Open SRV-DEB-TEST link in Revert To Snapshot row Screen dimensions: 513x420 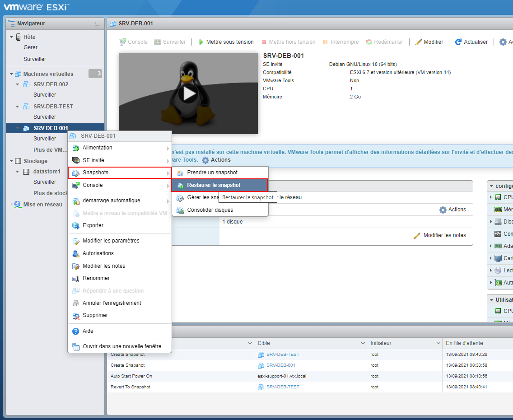[283, 387]
